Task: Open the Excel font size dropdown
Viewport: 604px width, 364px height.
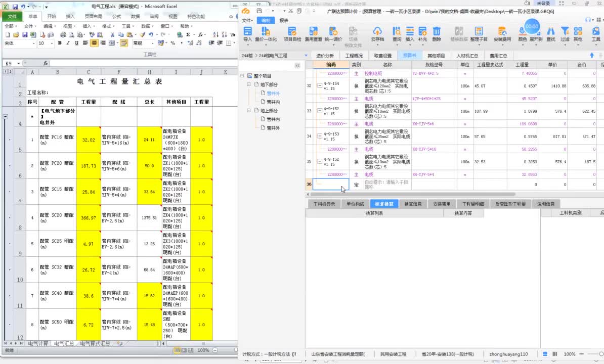Action: click(52, 43)
